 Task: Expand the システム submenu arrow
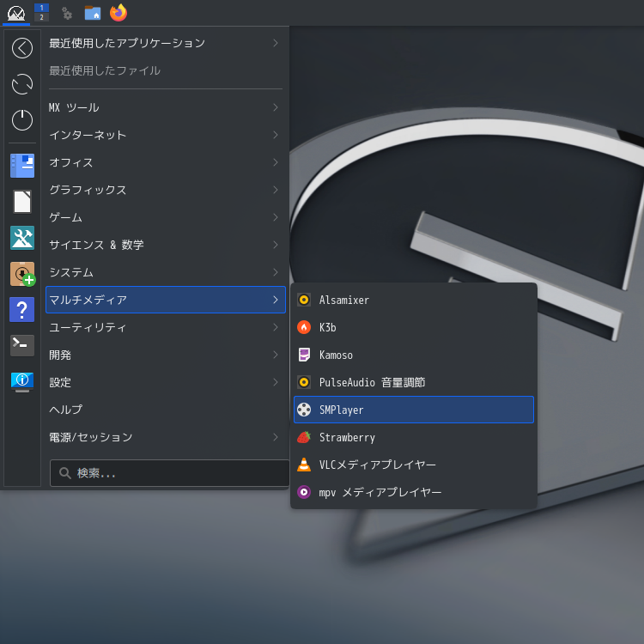tap(276, 272)
